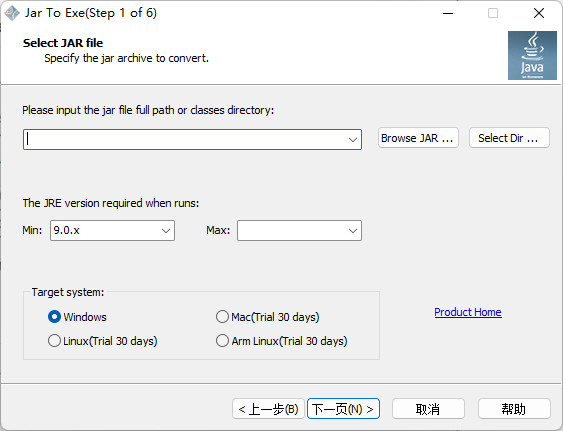Click the 'Max:' label
563x431 pixels.
218,230
